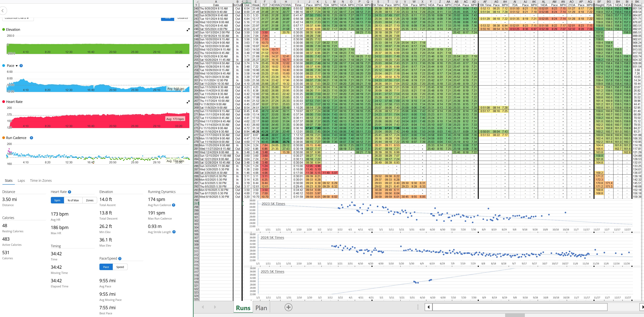
Task: Expand the Elevation chart to fullscreen
Action: point(188,30)
